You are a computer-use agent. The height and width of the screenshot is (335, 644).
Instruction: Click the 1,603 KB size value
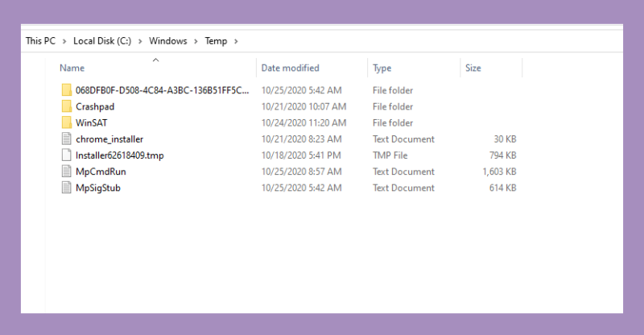499,172
